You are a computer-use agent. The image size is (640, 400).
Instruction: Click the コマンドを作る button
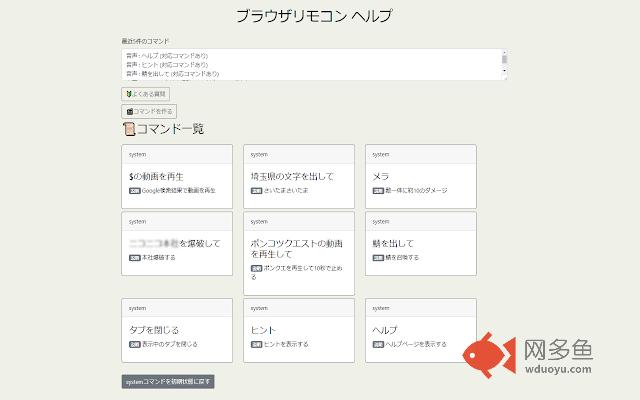click(149, 111)
